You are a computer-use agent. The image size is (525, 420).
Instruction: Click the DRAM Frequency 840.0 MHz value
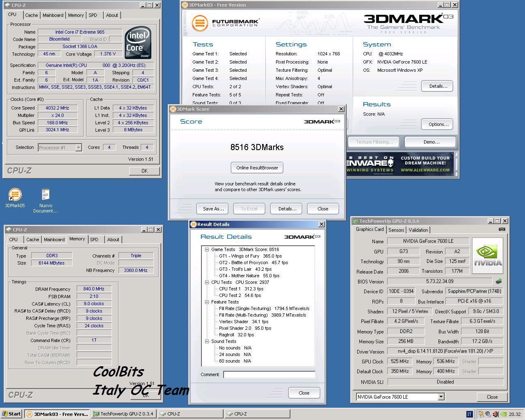(94, 289)
